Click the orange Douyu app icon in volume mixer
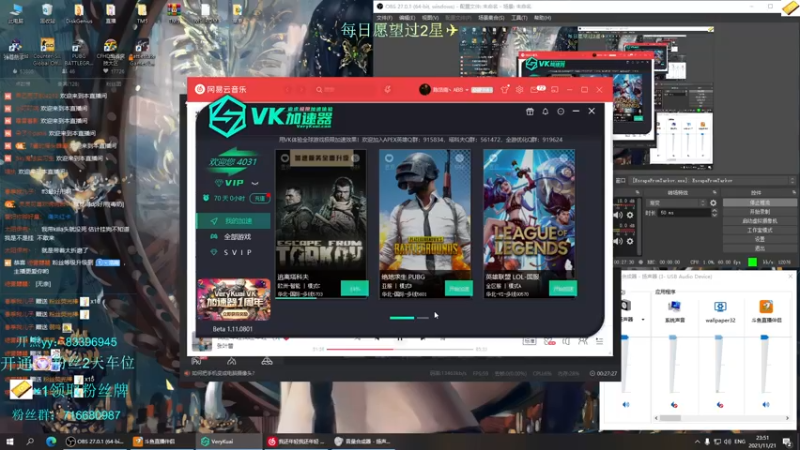Image resolution: width=800 pixels, height=450 pixels. point(766,306)
